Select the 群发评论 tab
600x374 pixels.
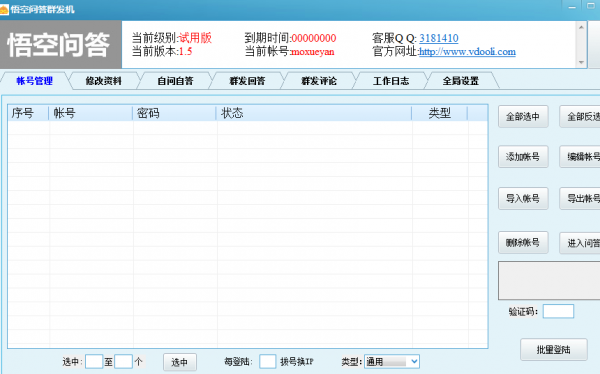(319, 81)
